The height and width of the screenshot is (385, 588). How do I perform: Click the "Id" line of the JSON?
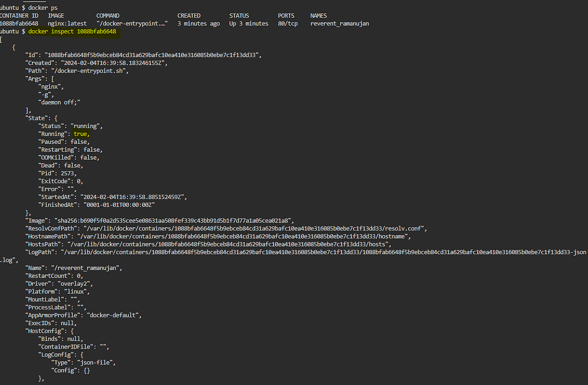pos(144,55)
